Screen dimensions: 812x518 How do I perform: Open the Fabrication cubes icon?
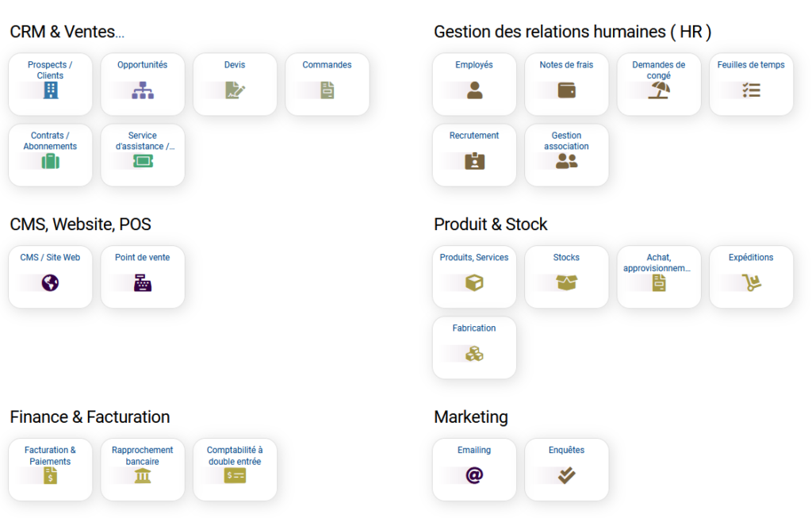point(474,354)
